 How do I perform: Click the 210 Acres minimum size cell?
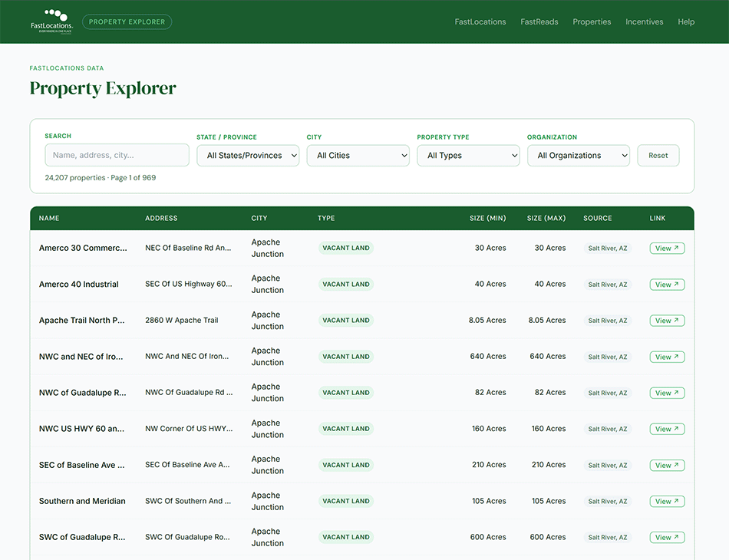[x=489, y=465]
